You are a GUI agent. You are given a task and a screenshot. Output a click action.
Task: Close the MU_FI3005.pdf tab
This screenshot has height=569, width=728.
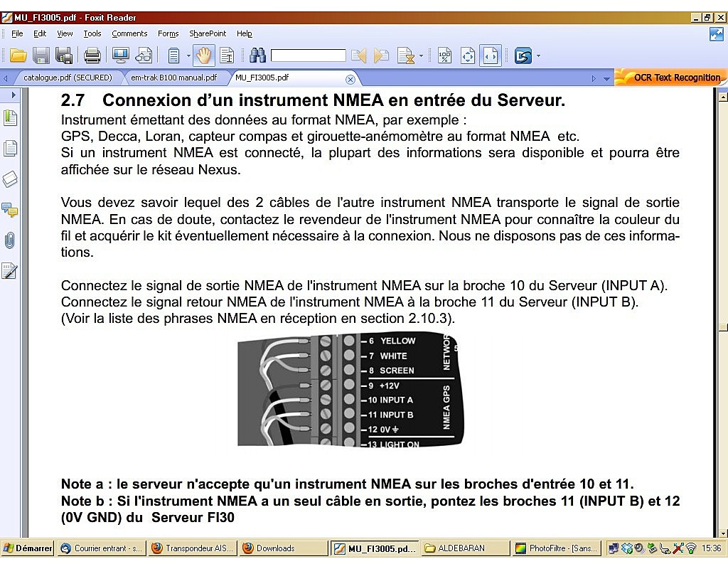click(x=350, y=80)
